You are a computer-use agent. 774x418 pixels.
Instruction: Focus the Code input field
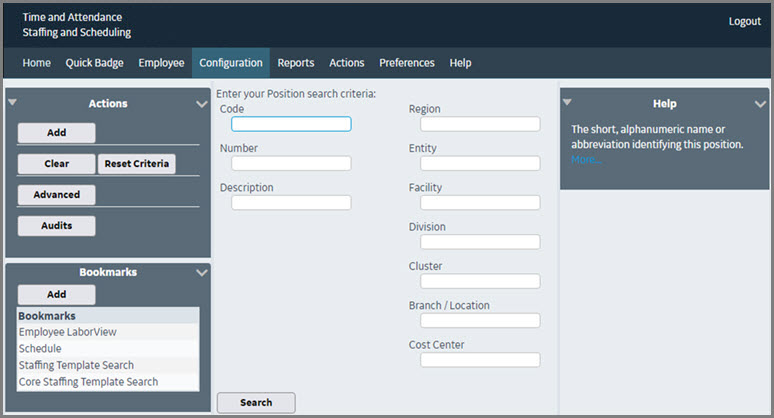point(291,124)
